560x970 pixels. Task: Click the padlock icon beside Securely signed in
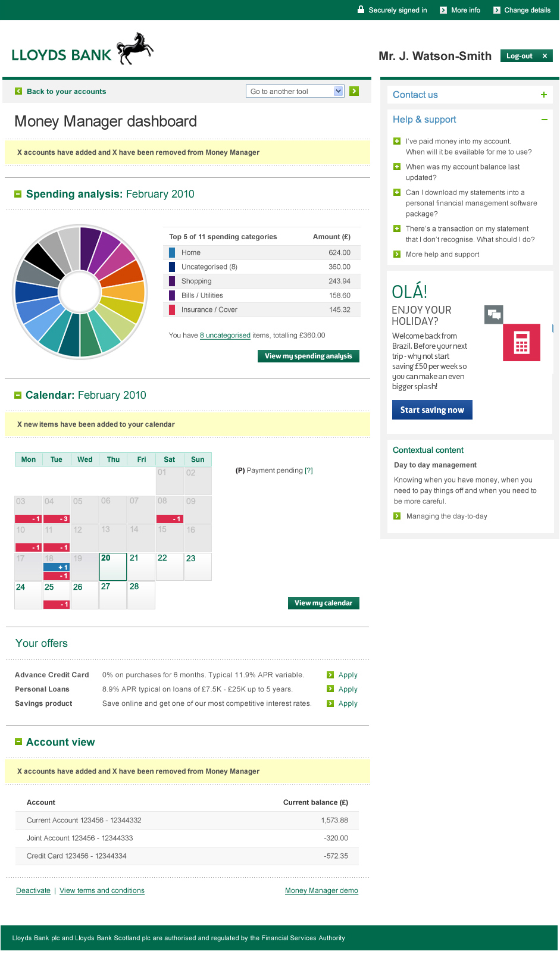tap(361, 10)
